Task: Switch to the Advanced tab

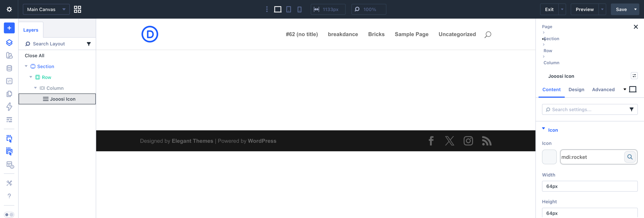Action: (603, 90)
